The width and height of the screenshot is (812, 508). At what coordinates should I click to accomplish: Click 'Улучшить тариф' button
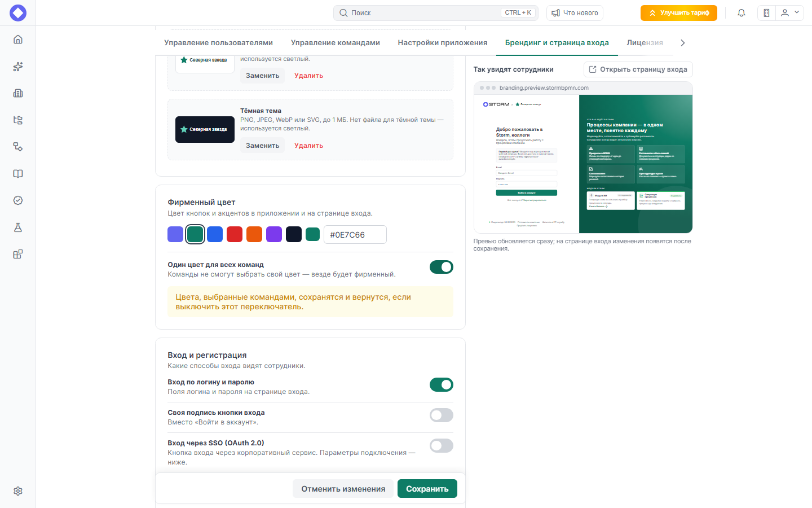pyautogui.click(x=679, y=13)
